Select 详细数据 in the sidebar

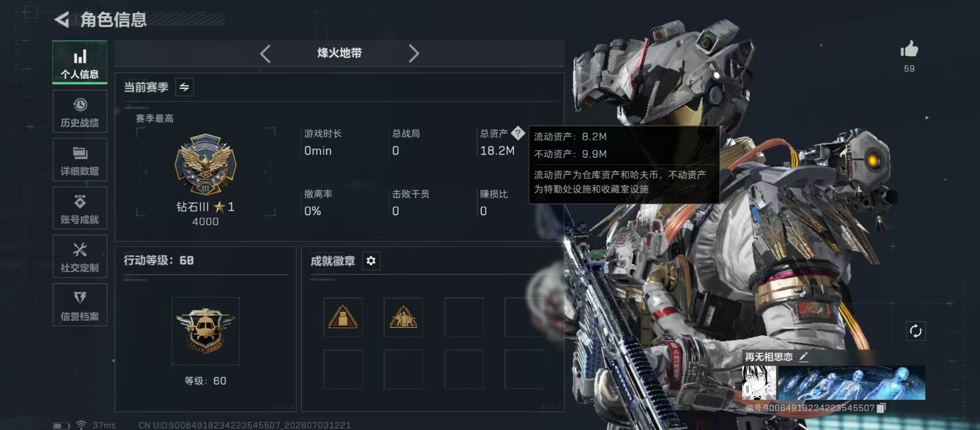(80, 160)
